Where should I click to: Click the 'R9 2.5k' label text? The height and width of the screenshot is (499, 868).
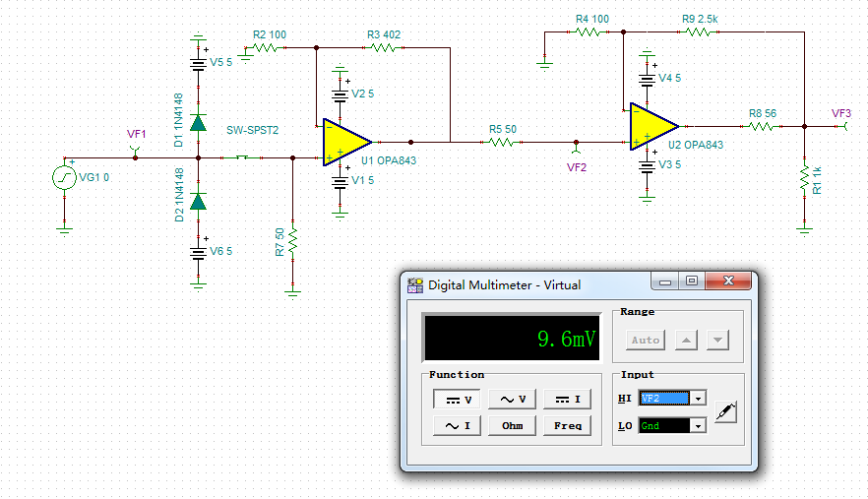coord(700,20)
